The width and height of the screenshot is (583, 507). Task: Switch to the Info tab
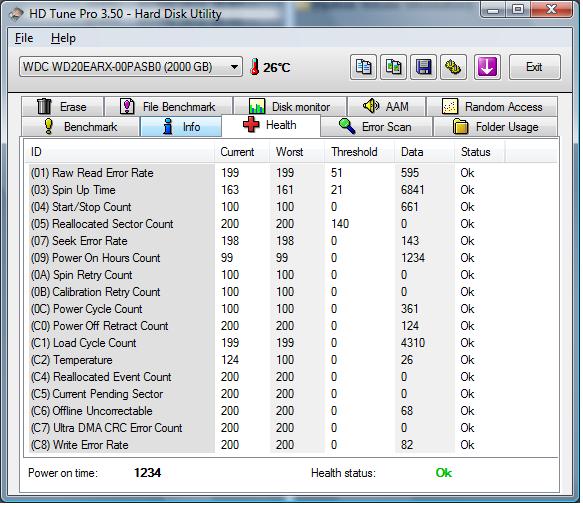[x=181, y=127]
